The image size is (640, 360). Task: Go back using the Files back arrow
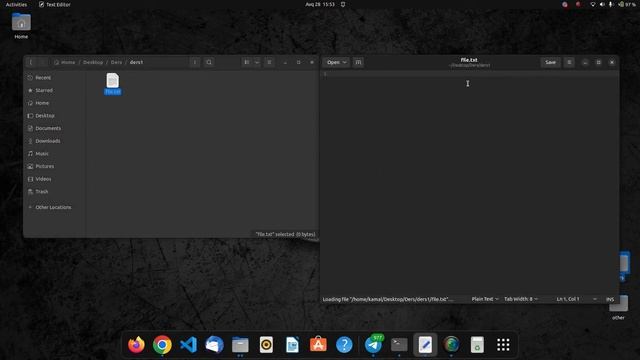tap(31, 62)
